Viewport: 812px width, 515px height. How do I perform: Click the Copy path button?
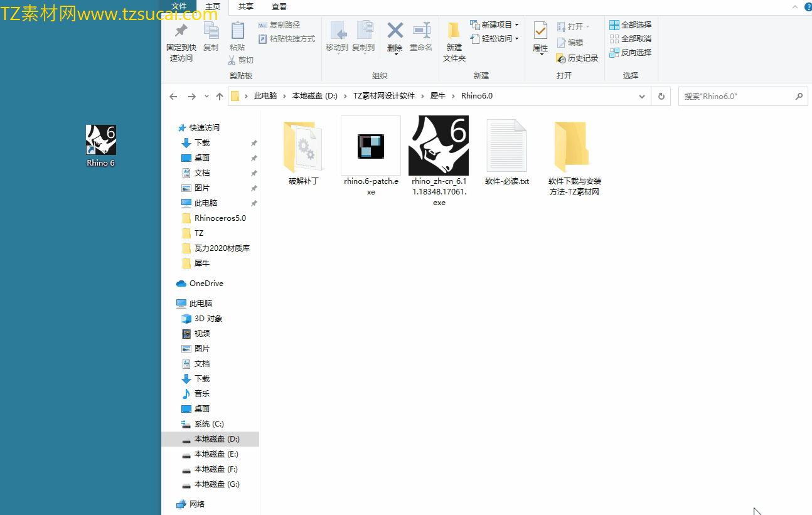279,25
